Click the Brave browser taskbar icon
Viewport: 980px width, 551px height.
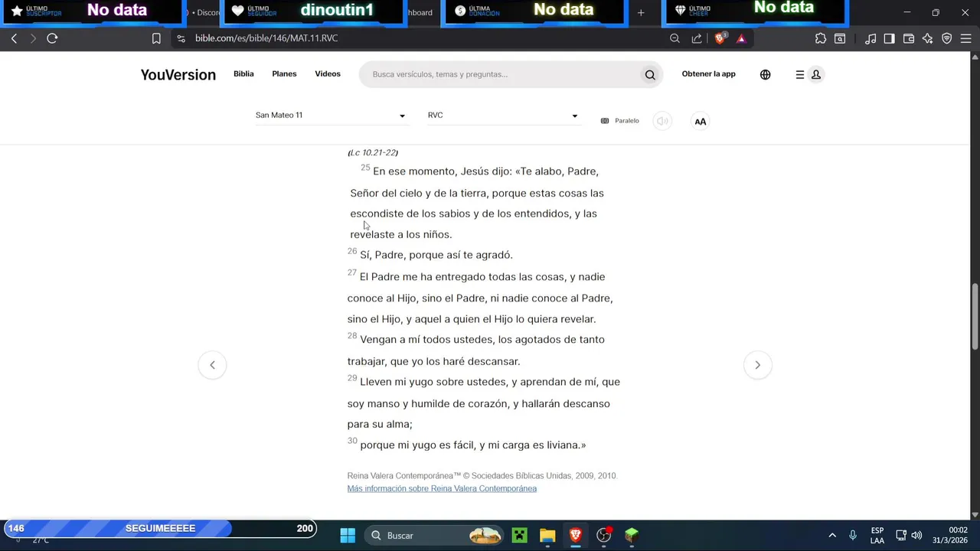point(576,535)
